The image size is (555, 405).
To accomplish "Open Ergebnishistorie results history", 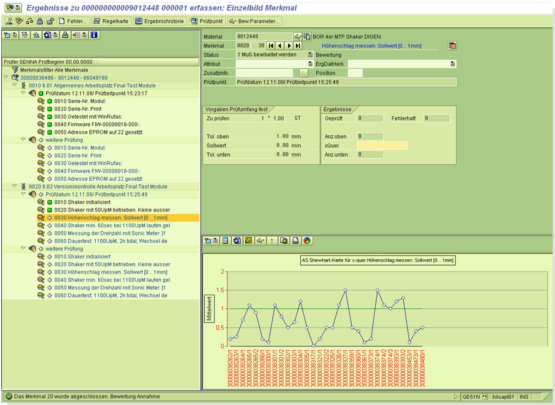I will coord(160,21).
